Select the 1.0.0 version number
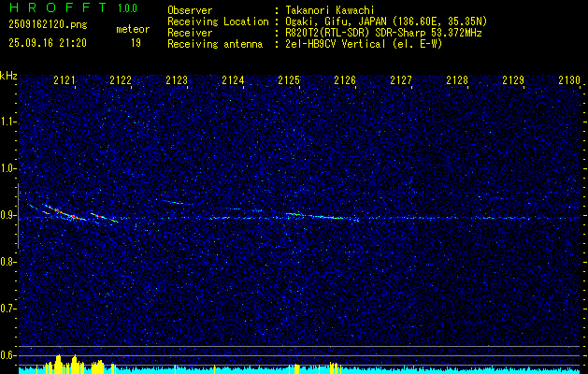The width and height of the screenshot is (588, 374). click(127, 8)
